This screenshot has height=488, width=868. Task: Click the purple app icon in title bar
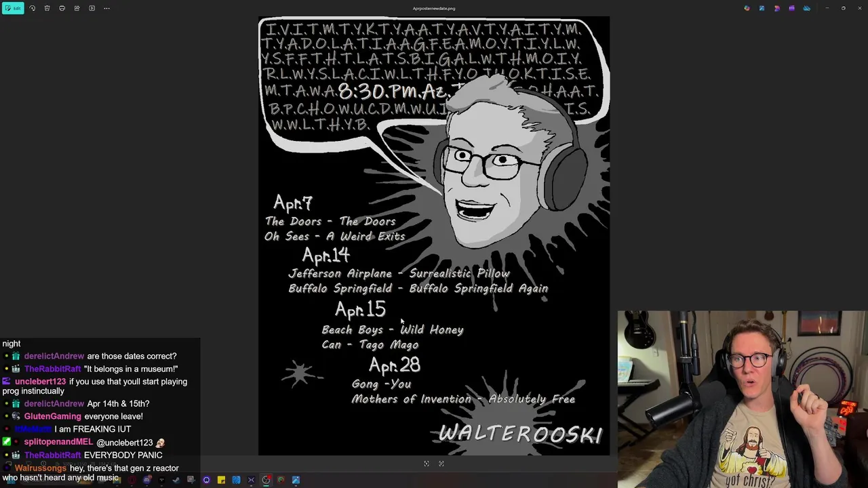tap(791, 8)
